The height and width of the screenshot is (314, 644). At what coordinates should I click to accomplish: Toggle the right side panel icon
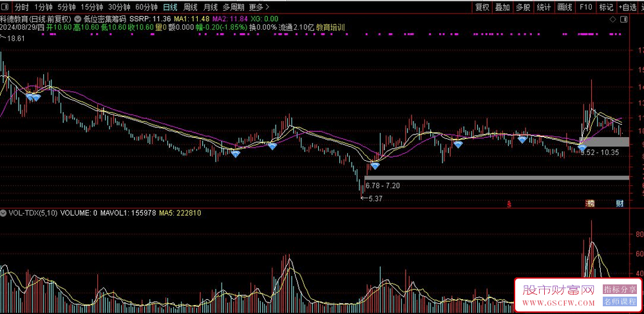pos(624,19)
